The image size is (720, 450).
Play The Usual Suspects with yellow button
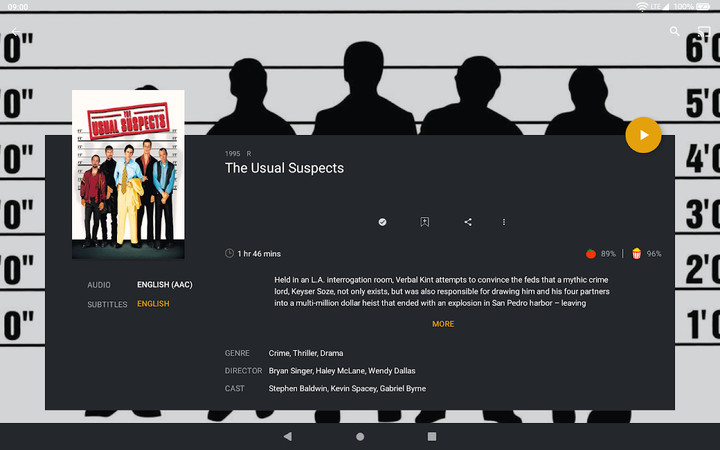643,135
